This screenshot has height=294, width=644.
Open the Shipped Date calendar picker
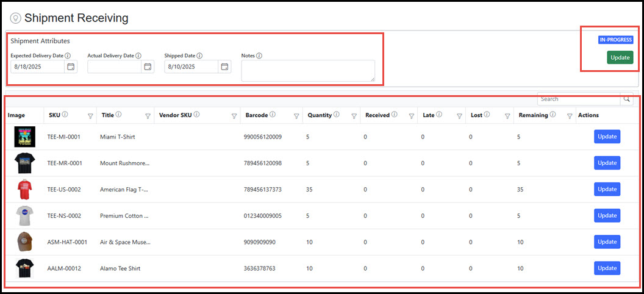(x=224, y=66)
